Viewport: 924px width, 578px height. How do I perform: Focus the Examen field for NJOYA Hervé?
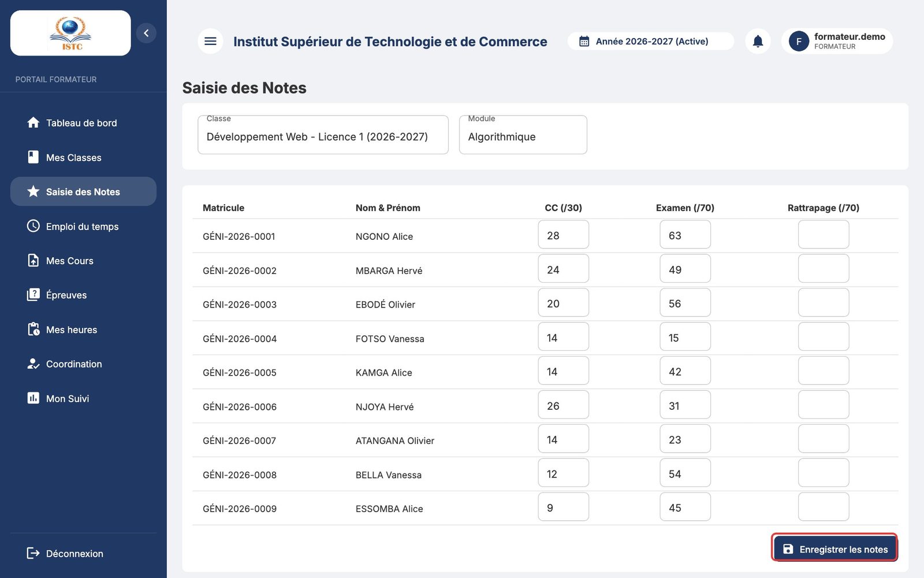(685, 405)
